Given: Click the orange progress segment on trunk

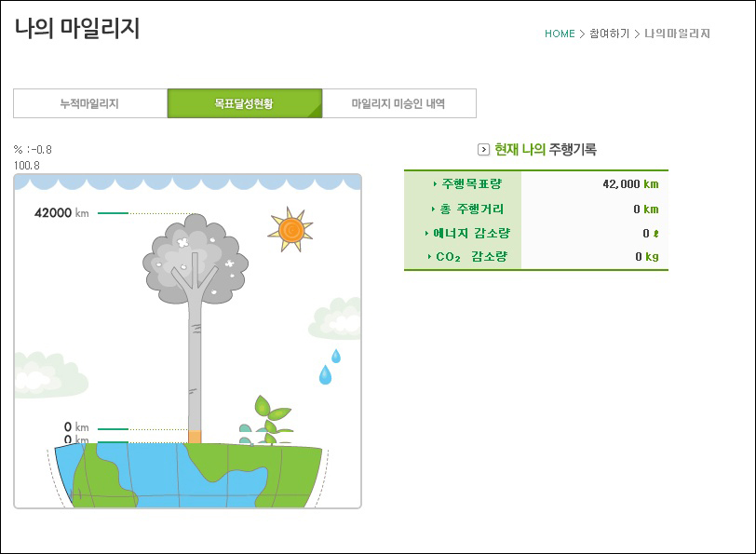Looking at the screenshot, I should (195, 436).
